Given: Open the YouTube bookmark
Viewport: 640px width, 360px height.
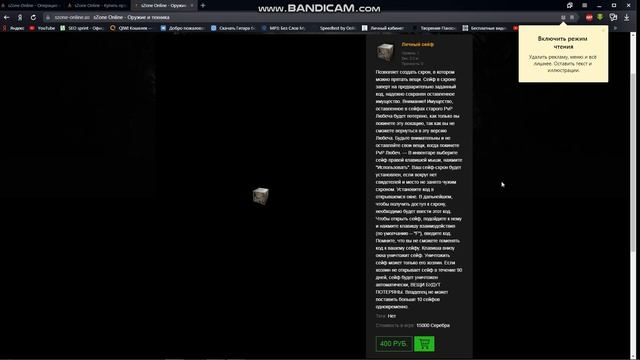Looking at the screenshot, I should [42, 28].
